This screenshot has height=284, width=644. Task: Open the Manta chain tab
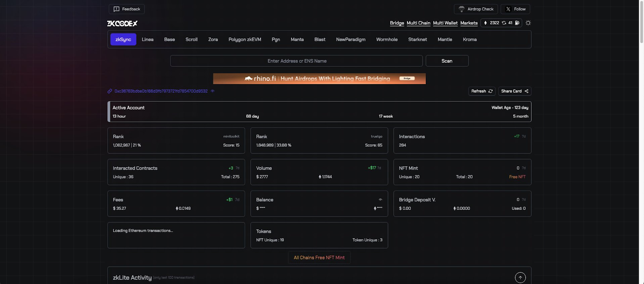(297, 39)
